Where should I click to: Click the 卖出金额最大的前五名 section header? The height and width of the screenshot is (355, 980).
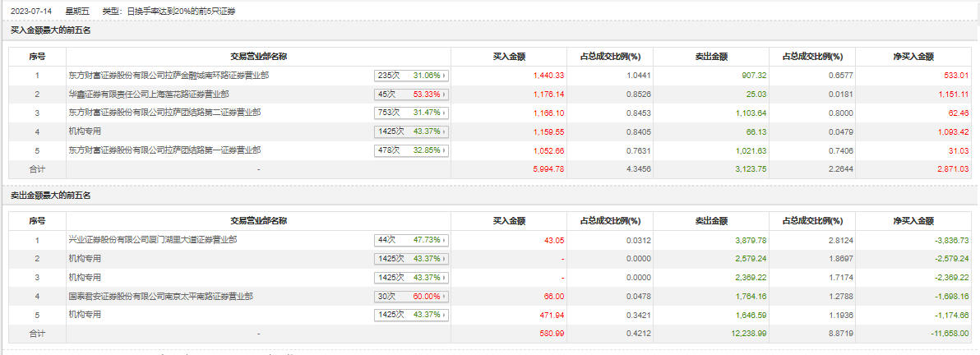[x=50, y=196]
